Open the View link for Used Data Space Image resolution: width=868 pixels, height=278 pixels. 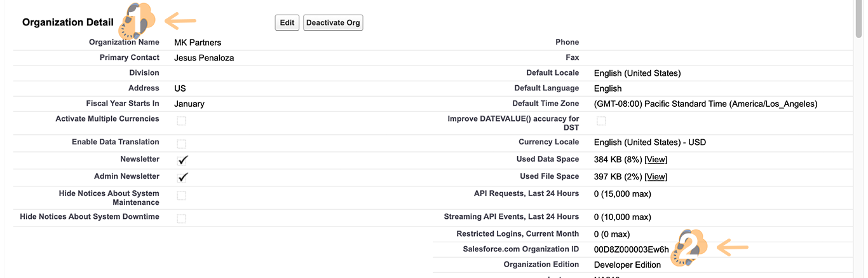click(x=656, y=160)
